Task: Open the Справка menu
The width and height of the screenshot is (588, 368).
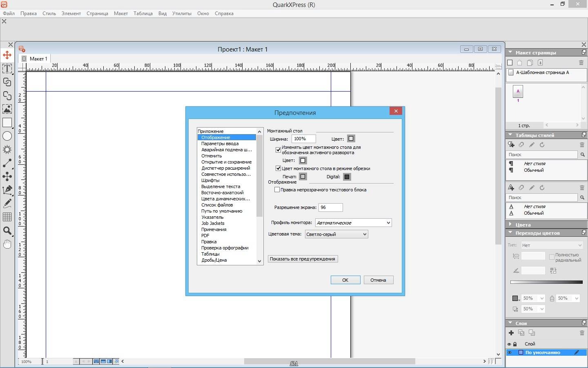Action: tap(224, 13)
